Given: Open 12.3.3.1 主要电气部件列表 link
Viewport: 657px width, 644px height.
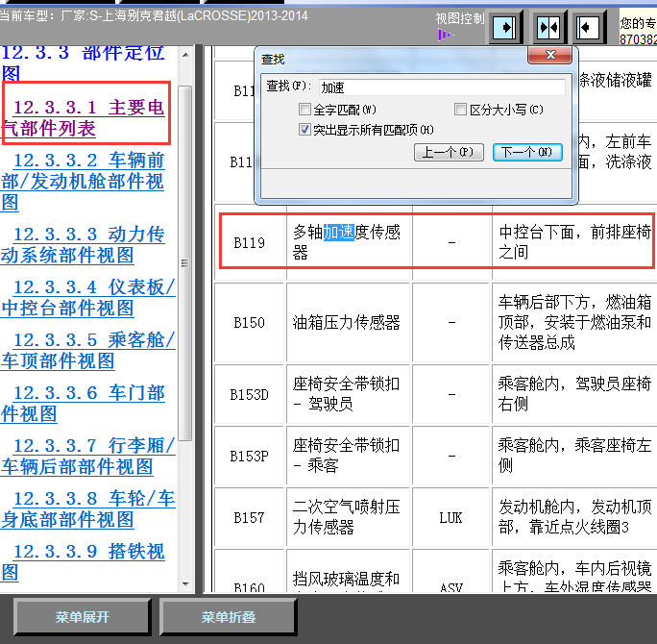Looking at the screenshot, I should point(83,118).
